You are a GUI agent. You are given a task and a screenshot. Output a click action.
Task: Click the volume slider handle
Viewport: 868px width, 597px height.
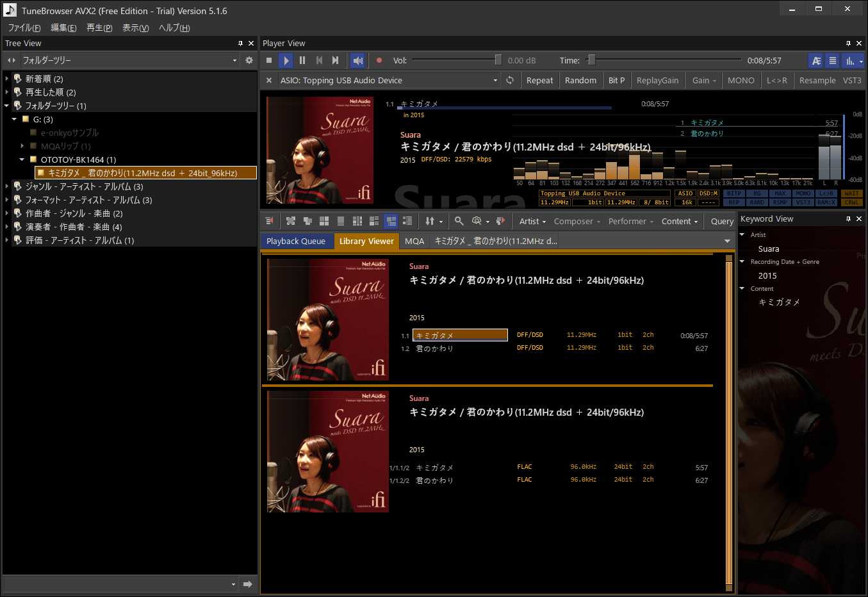498,60
